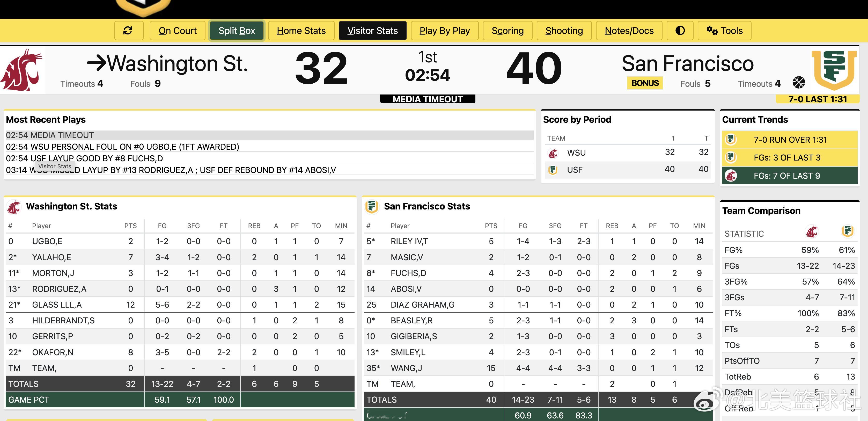Select the Split Box view
This screenshot has width=868, height=421.
pos(237,31)
